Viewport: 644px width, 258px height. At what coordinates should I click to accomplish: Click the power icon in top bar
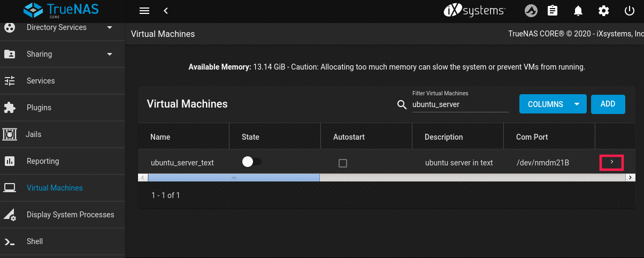630,11
